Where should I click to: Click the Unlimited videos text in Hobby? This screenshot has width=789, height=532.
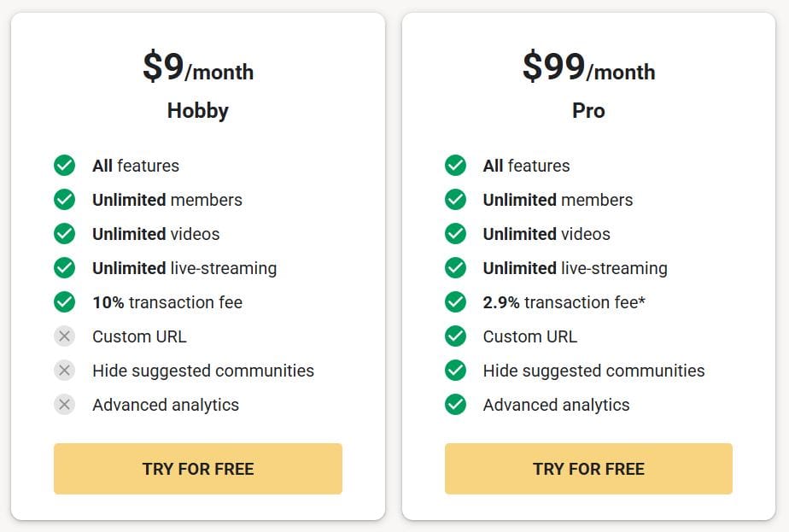tap(156, 234)
